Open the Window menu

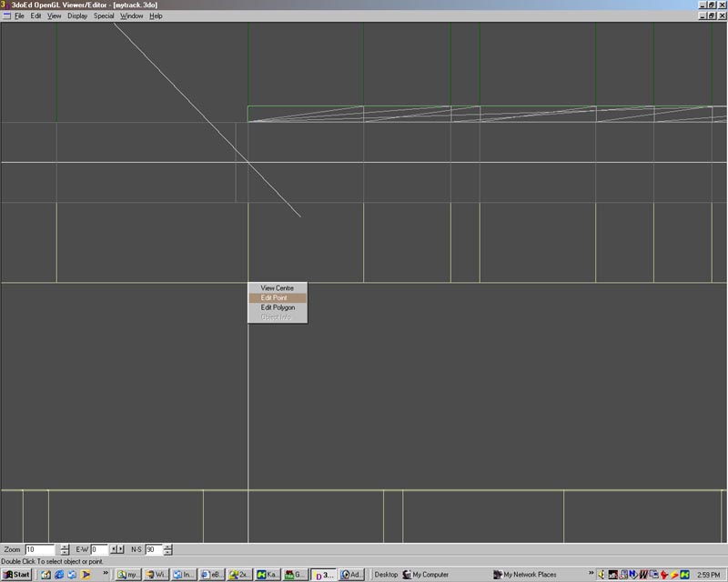click(x=131, y=15)
